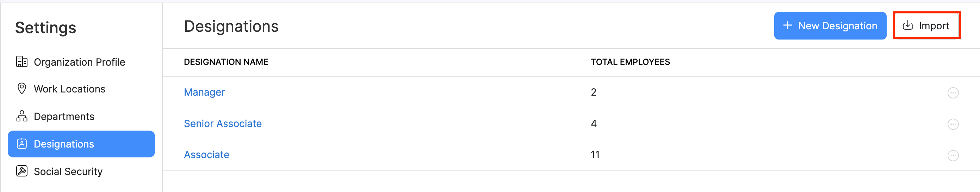Viewport: 980px width, 192px height.
Task: Click the Designation Name column header
Action: click(x=226, y=62)
